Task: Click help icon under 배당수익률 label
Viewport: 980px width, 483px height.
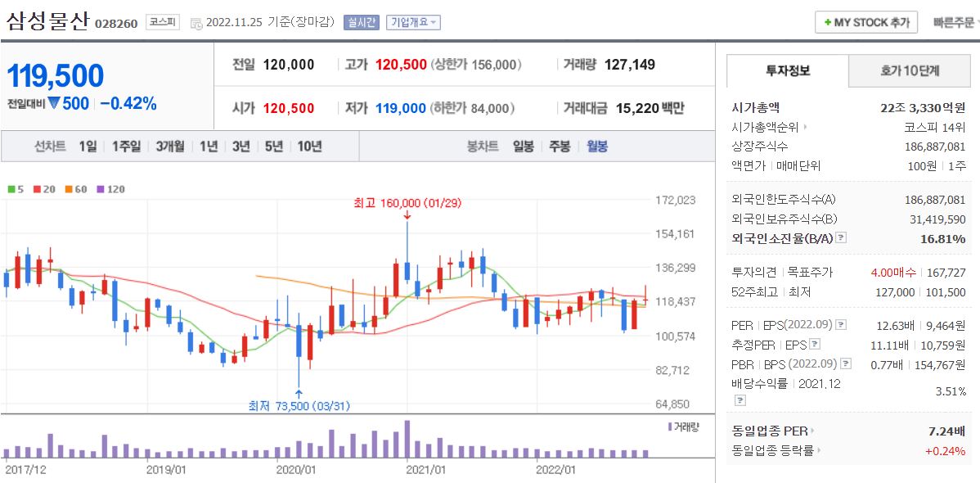Action: pyautogui.click(x=740, y=399)
